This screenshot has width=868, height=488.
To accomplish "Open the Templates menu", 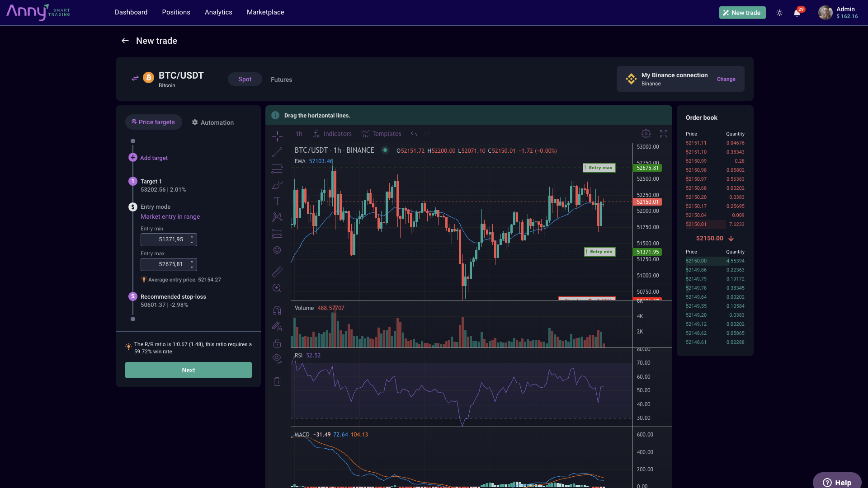I will pos(387,134).
